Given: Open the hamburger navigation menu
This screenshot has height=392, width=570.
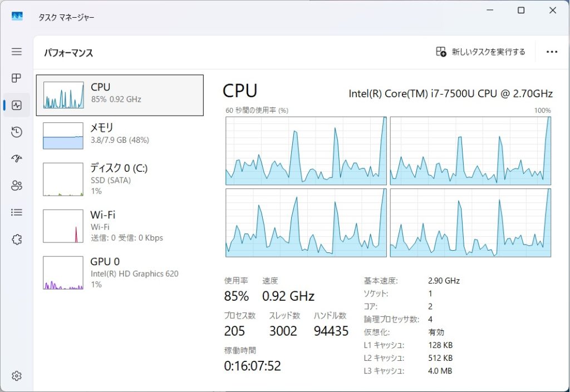Looking at the screenshot, I should pos(16,52).
